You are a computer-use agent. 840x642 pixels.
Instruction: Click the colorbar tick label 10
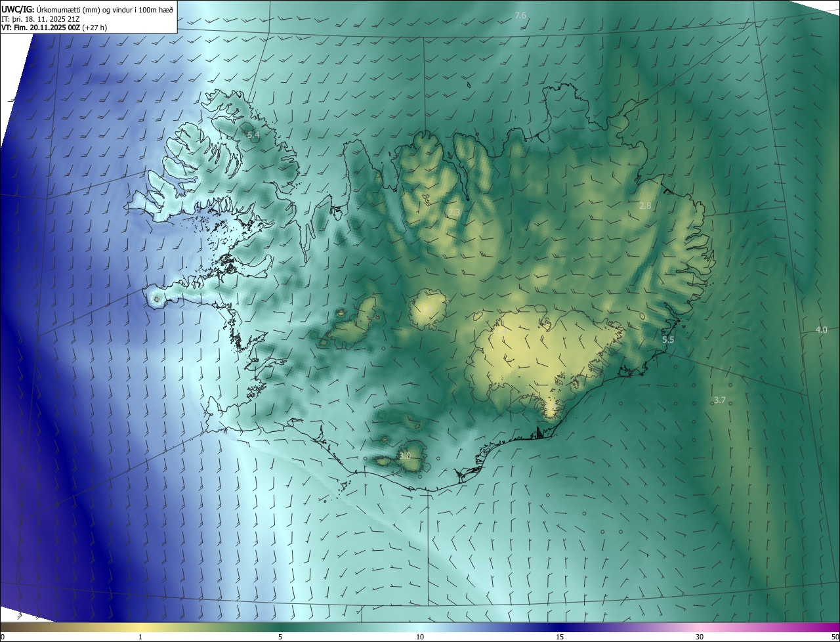pos(420,637)
